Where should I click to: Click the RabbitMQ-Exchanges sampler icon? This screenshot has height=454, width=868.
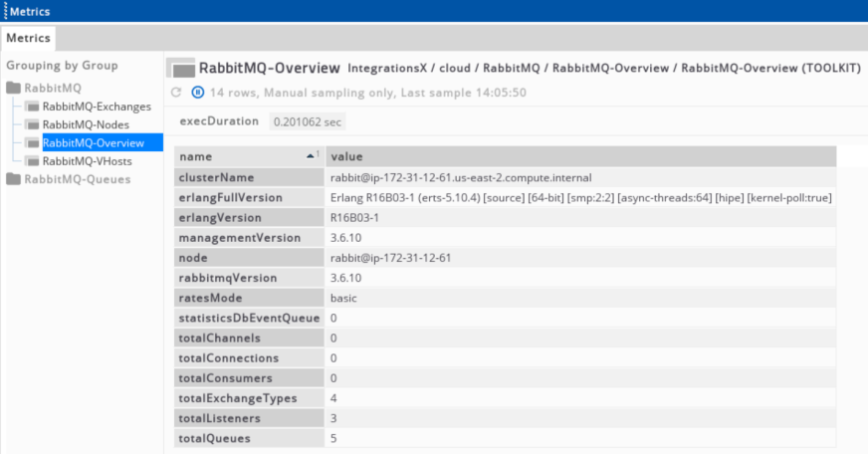tap(33, 107)
